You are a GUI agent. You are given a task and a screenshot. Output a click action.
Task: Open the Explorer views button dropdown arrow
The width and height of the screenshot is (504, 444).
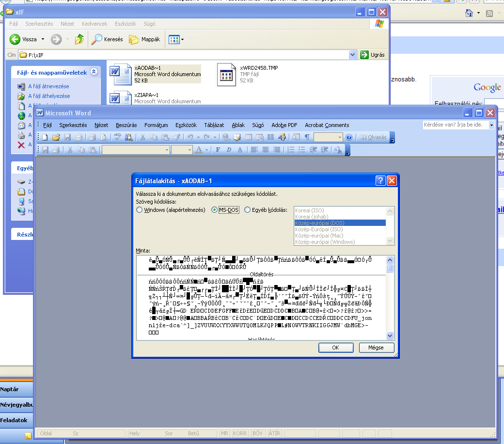(183, 40)
